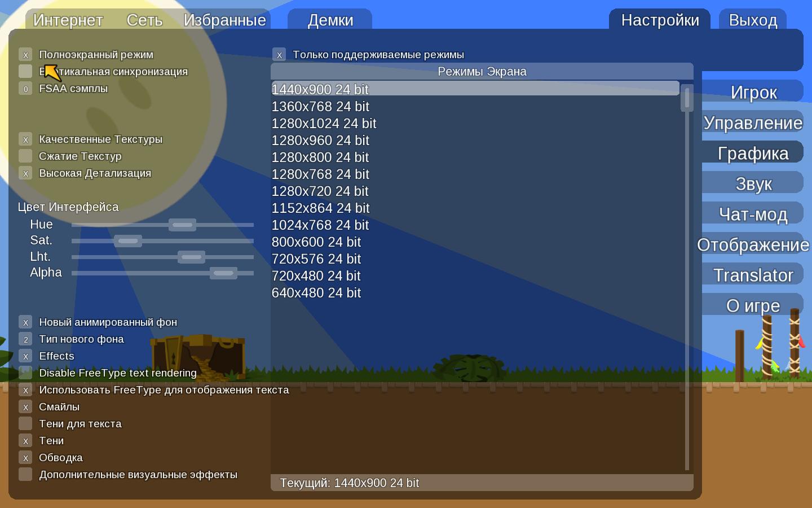This screenshot has height=508, width=812.
Task: Click the Тип нового фона value box
Action: 25,339
